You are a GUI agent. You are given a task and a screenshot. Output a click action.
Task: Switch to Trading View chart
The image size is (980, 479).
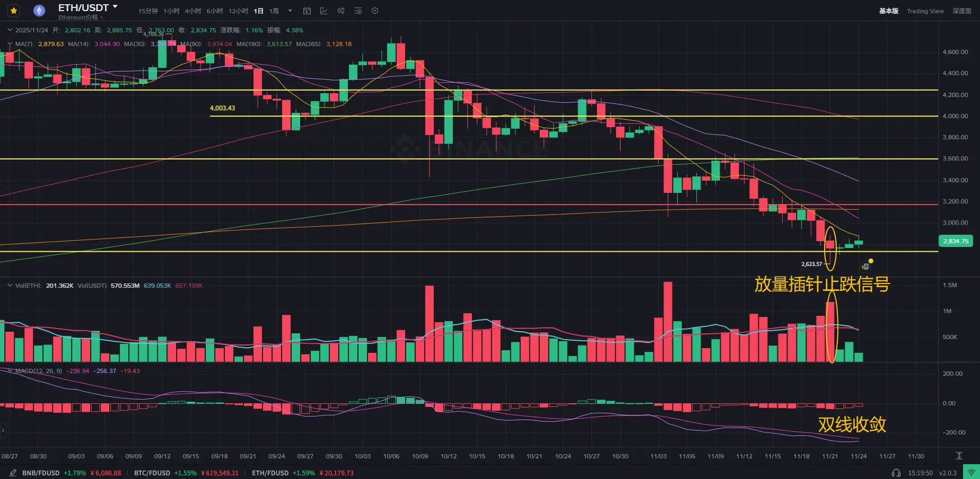(925, 11)
